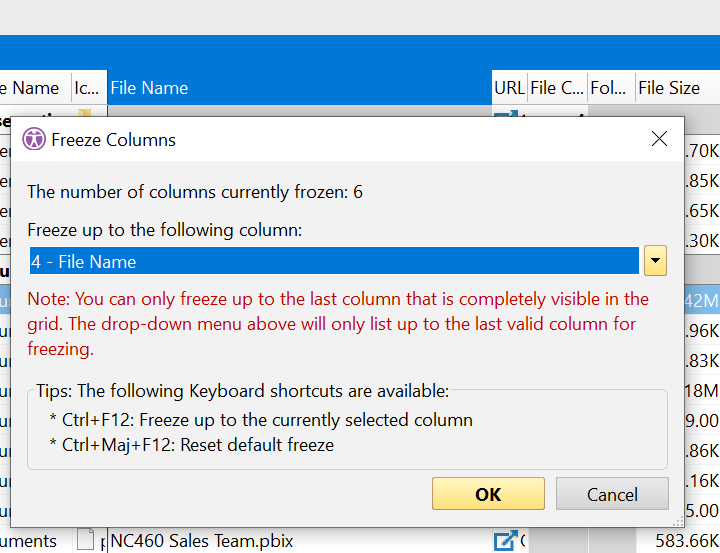Confirm with the OK button

tap(488, 494)
